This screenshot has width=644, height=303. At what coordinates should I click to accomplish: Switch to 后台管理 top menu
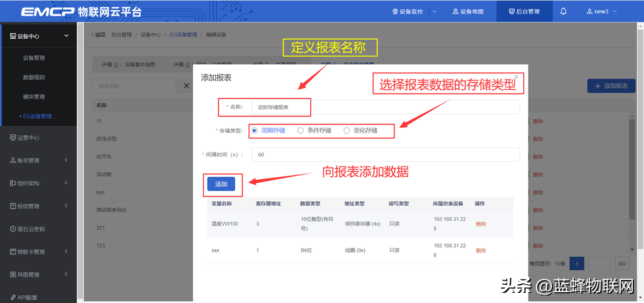pyautogui.click(x=524, y=11)
